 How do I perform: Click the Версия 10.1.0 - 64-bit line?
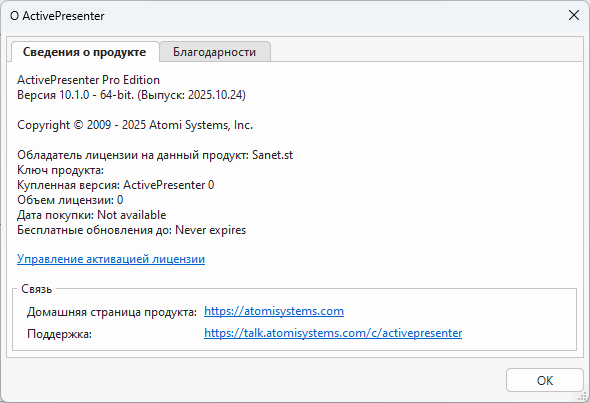[x=131, y=95]
